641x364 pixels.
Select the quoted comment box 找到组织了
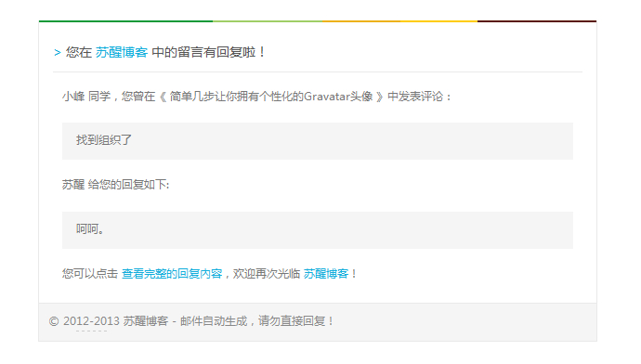tap(317, 141)
